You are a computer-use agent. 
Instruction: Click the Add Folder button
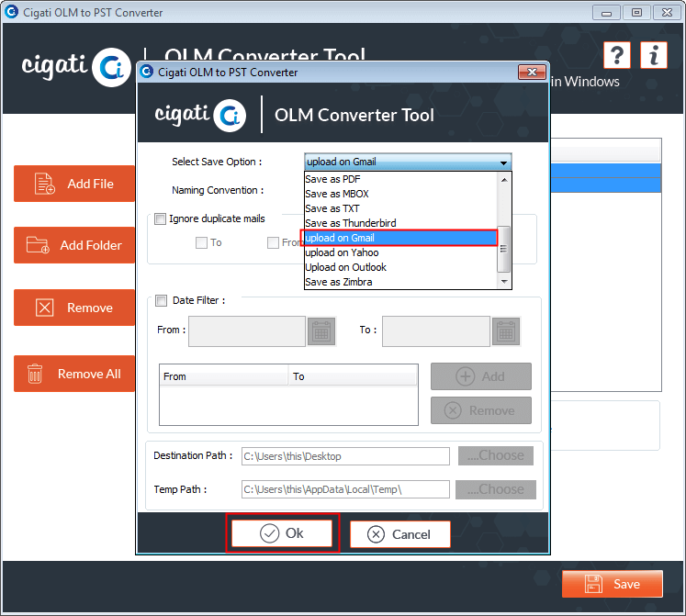coord(74,245)
